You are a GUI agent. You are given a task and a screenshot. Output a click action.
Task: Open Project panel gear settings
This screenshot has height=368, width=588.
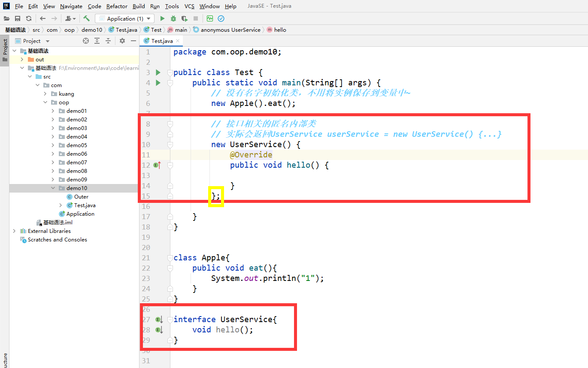(x=122, y=41)
